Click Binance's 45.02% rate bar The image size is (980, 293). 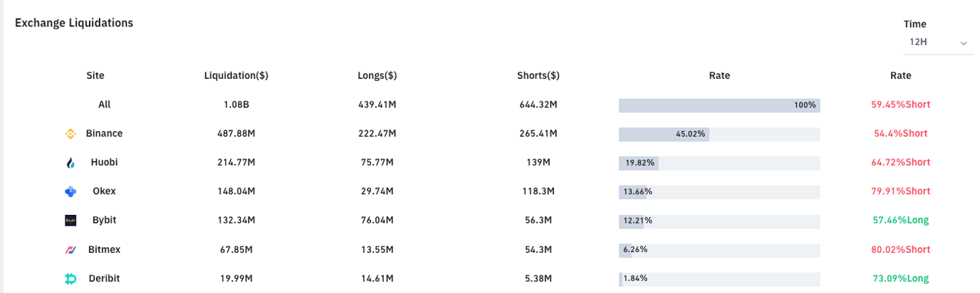click(664, 134)
